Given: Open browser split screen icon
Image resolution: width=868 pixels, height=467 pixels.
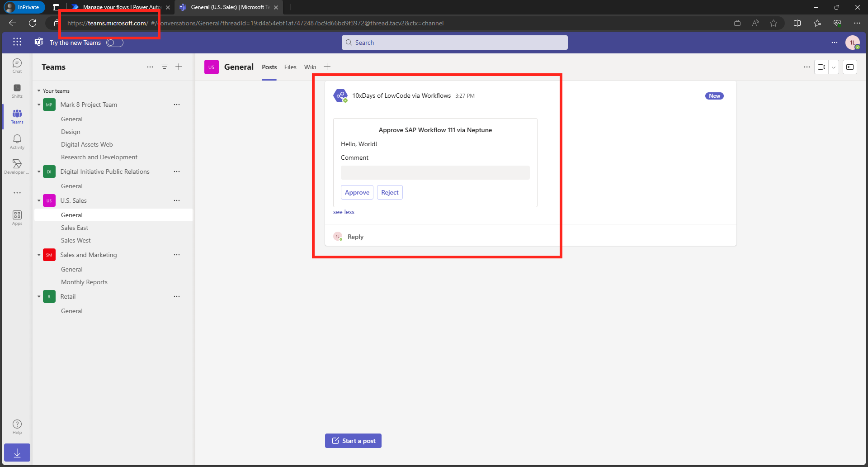Looking at the screenshot, I should pos(797,23).
